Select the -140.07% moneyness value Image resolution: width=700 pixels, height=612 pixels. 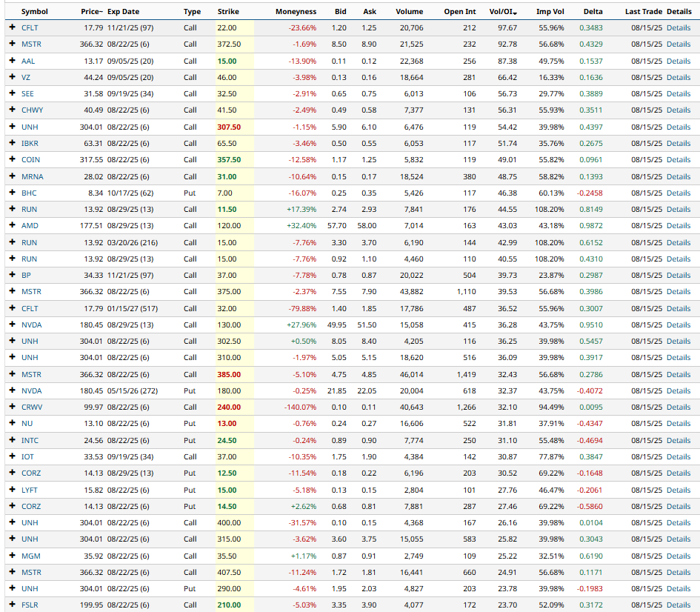[x=300, y=407]
